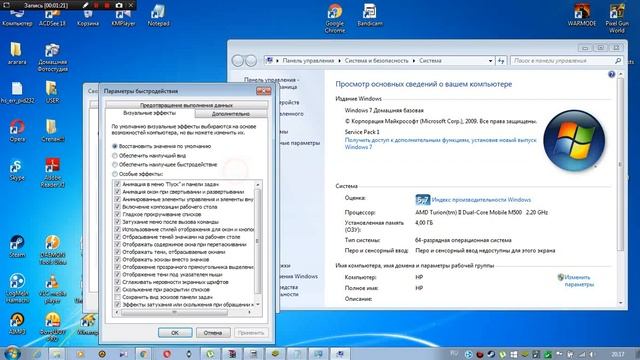
Task: Select the arariara folder on desktop
Action: pyautogui.click(x=17, y=53)
